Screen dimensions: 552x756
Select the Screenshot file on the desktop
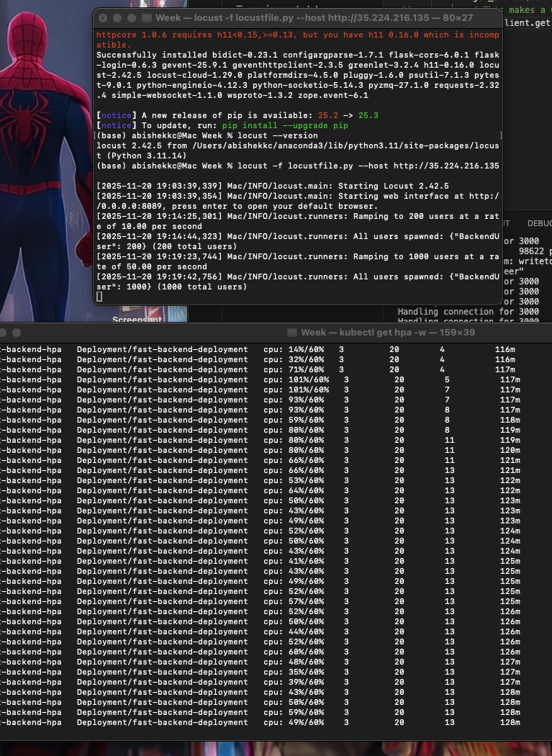137,319
